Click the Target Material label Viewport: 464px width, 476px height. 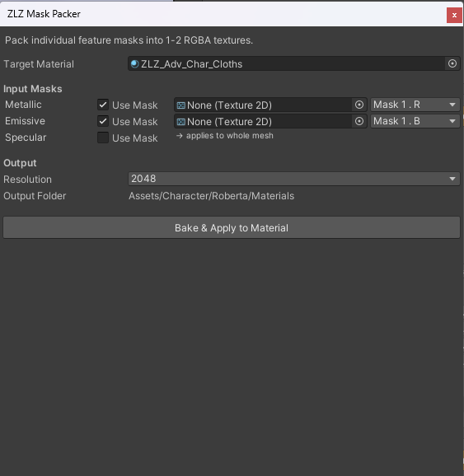(x=39, y=64)
